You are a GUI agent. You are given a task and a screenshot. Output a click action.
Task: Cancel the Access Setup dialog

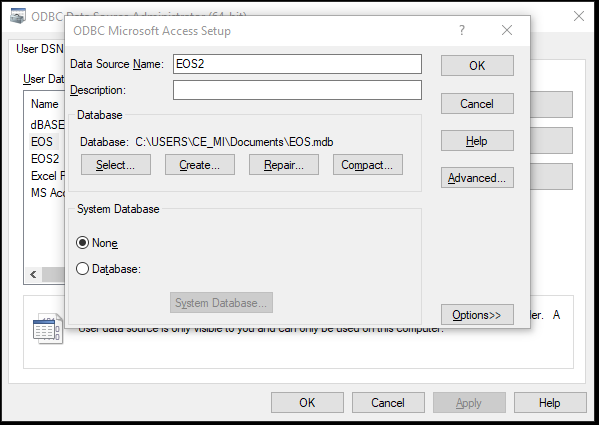[x=477, y=103]
